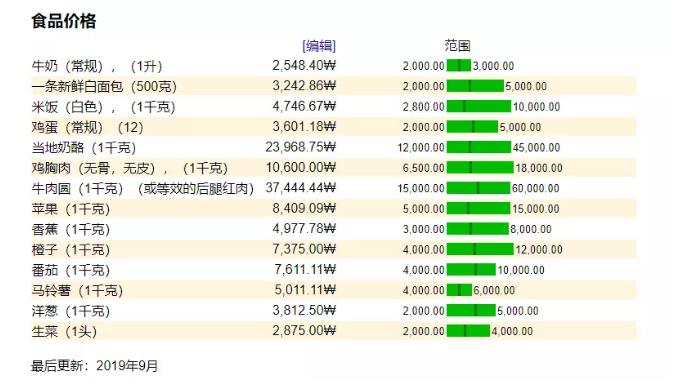673x391 pixels.
Task: Click the green range bar for 生菜
Action: click(468, 331)
